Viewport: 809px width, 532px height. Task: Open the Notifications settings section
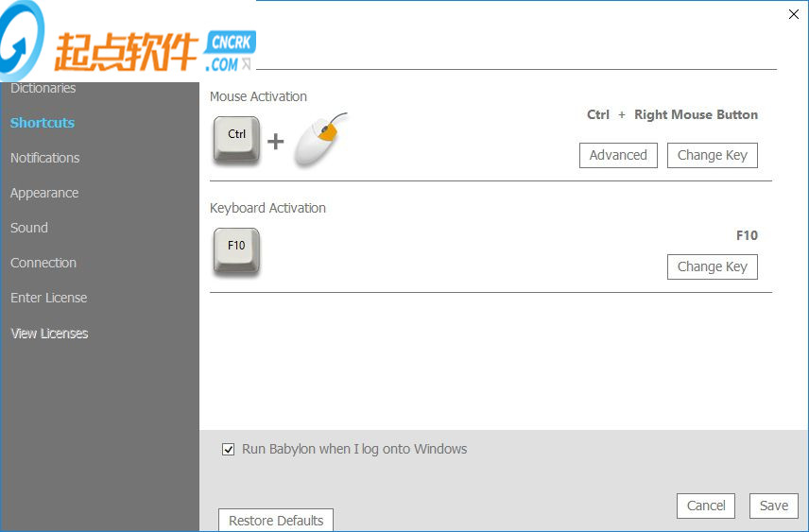point(44,158)
